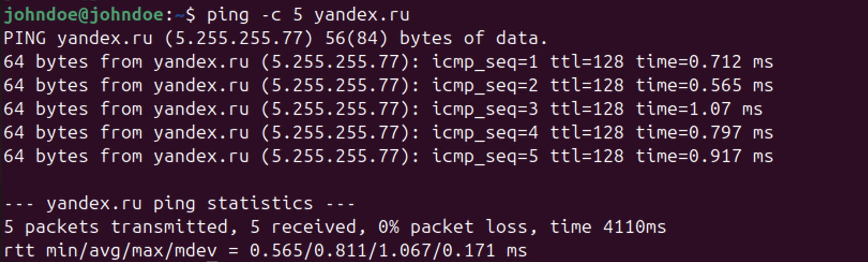Click the icmp_seq=3 text
The height and width of the screenshot is (262, 868).
(485, 109)
